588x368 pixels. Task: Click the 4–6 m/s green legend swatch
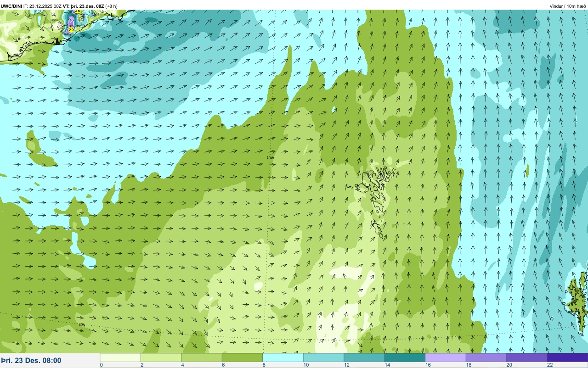(x=202, y=357)
